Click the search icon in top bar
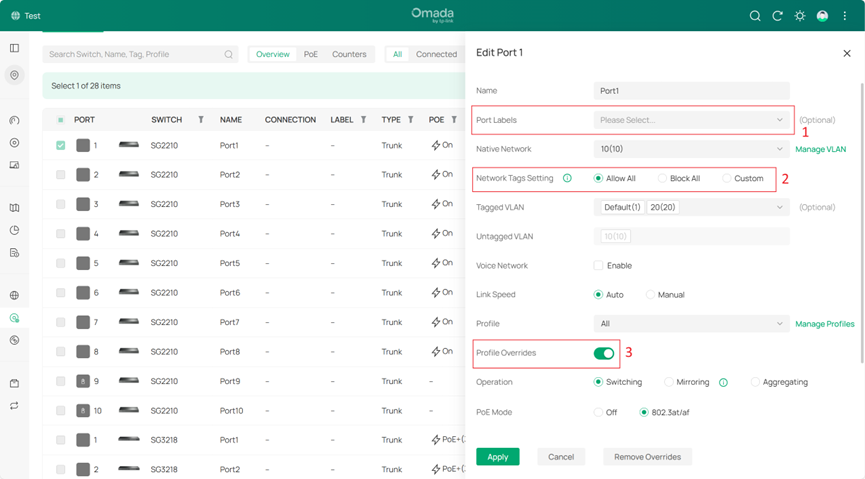The width and height of the screenshot is (865, 479). tap(756, 16)
